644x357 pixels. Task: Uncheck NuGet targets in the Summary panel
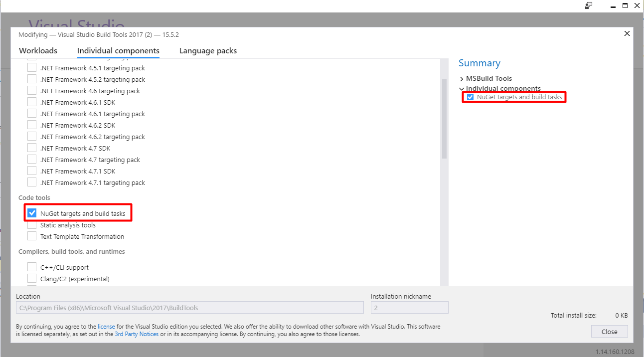click(x=470, y=97)
